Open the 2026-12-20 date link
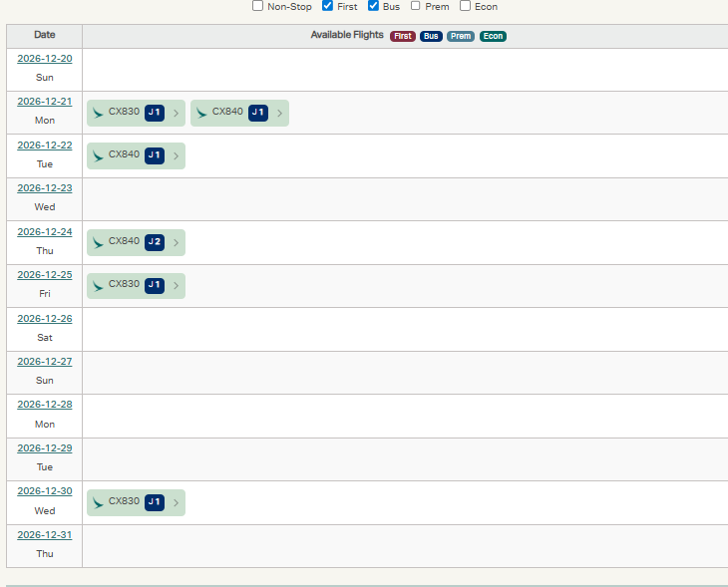Screen dimensions: 728x587 click(x=44, y=59)
